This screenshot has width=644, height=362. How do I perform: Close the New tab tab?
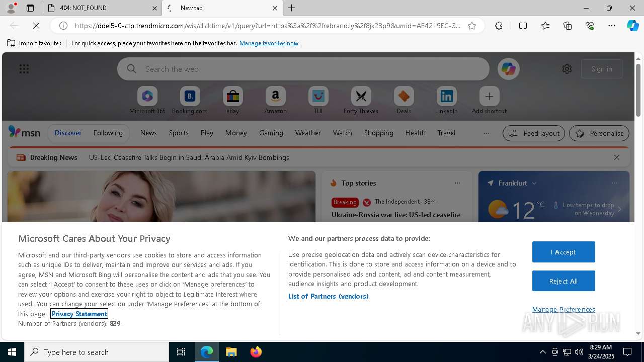275,8
